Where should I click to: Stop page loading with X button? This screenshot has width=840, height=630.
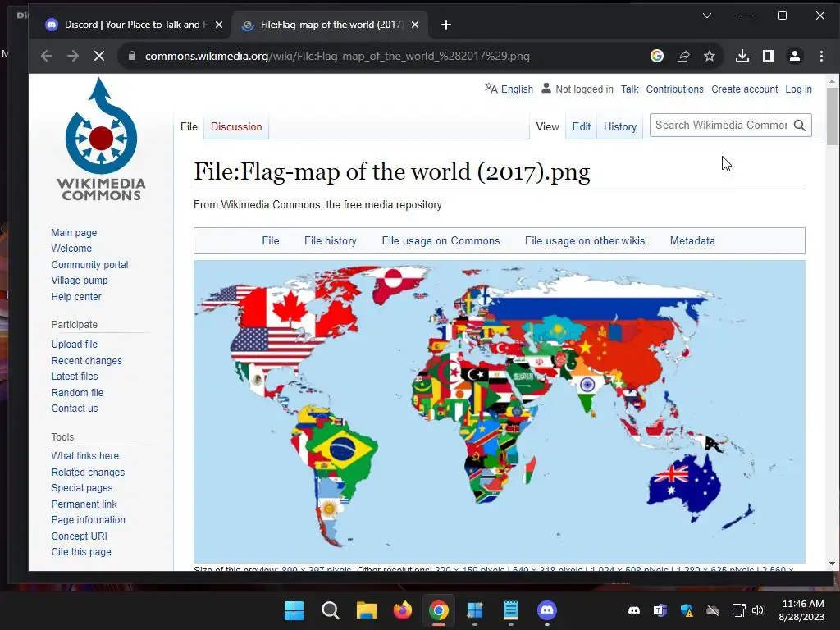tap(99, 56)
